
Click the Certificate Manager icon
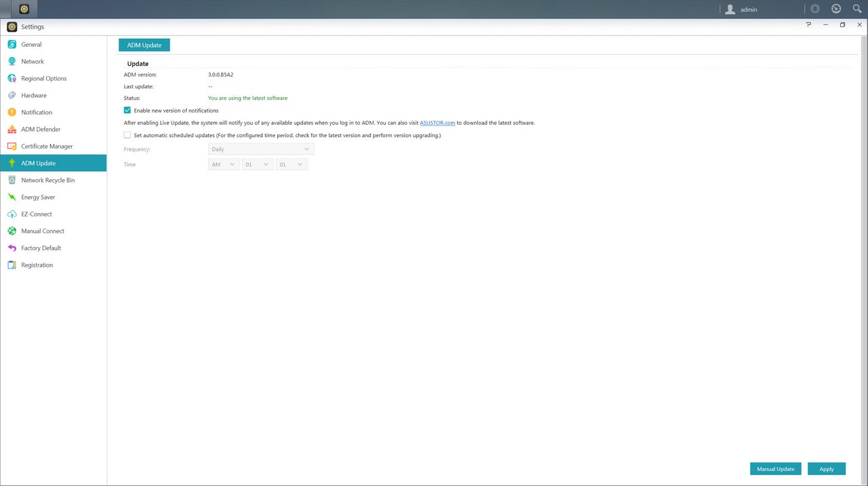pyautogui.click(x=12, y=146)
